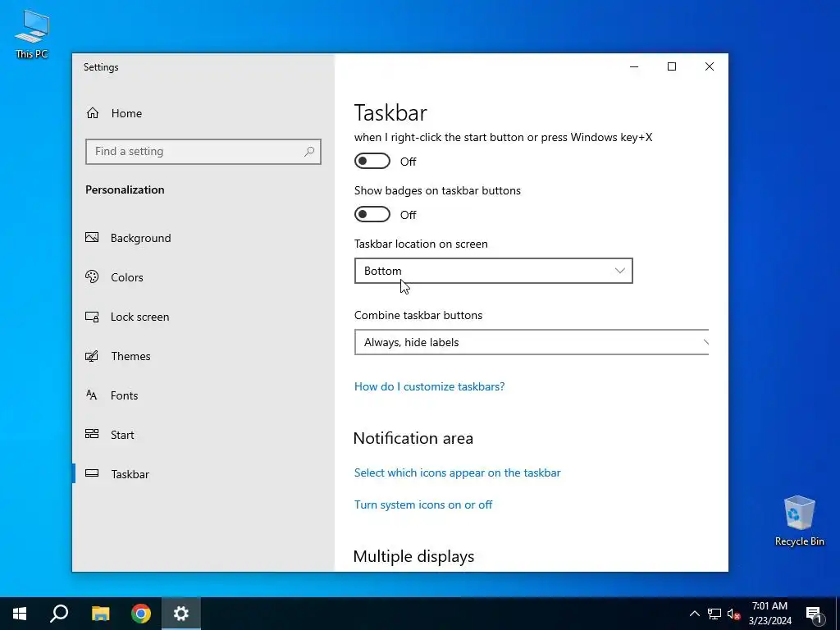840x630 pixels.
Task: Maximize the Settings window
Action: click(x=671, y=66)
